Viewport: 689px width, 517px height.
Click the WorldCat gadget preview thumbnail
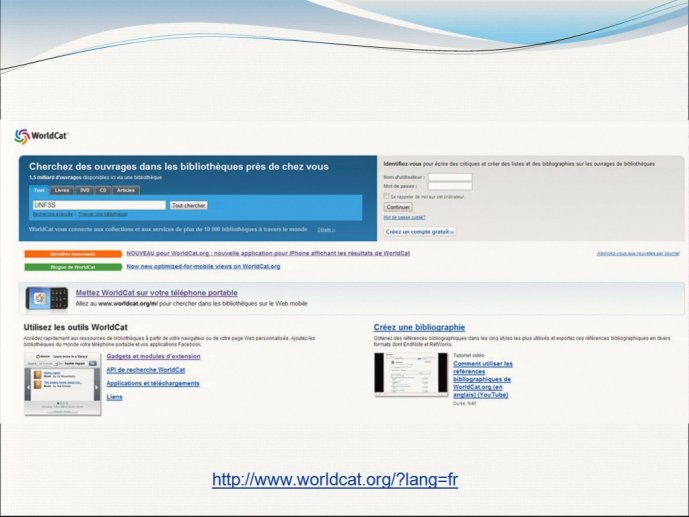[62, 383]
